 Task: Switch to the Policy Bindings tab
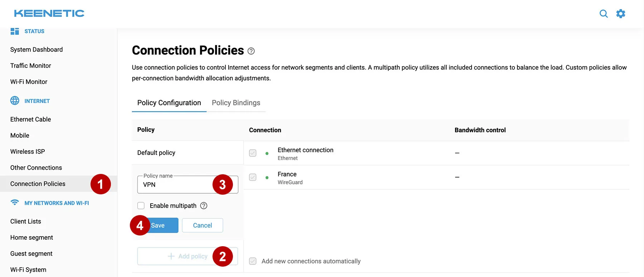click(236, 103)
